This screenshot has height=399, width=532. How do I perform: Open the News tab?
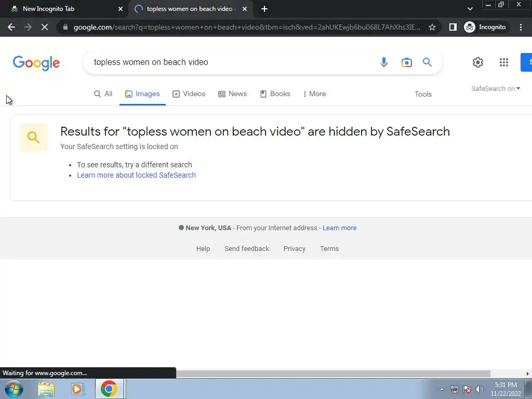click(232, 94)
